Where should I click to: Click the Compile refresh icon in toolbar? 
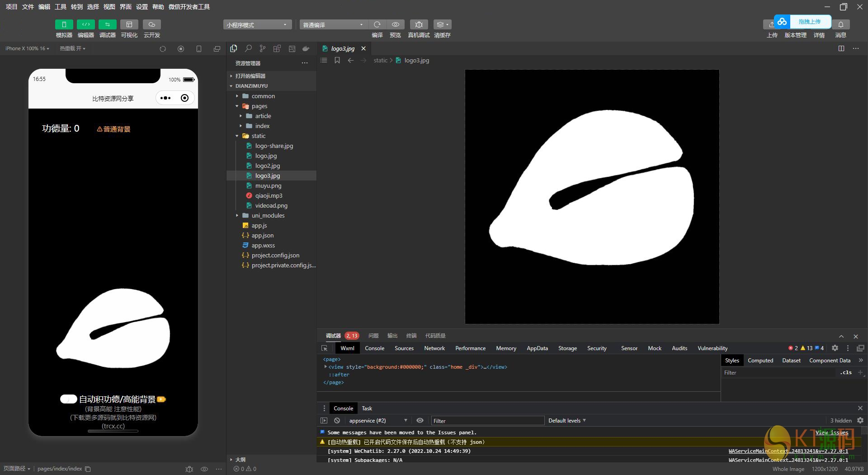tap(377, 24)
